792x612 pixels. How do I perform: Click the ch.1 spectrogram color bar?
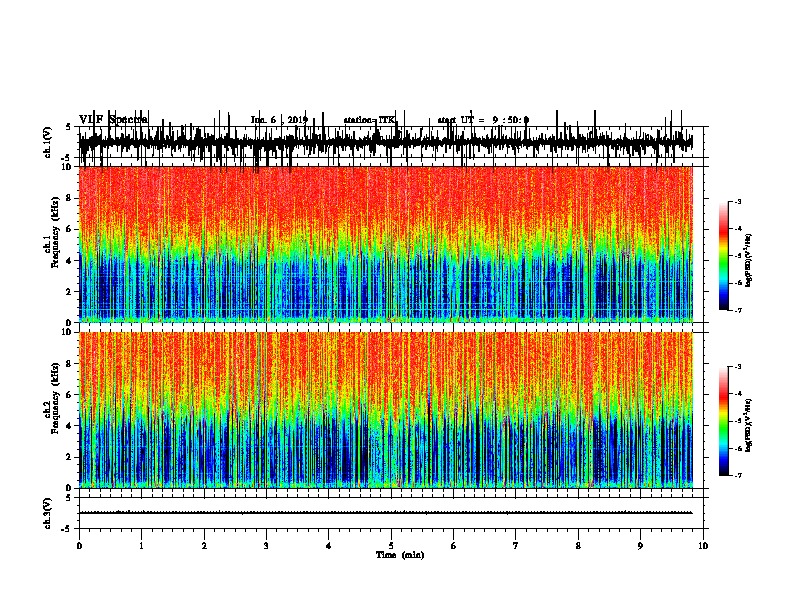(724, 256)
